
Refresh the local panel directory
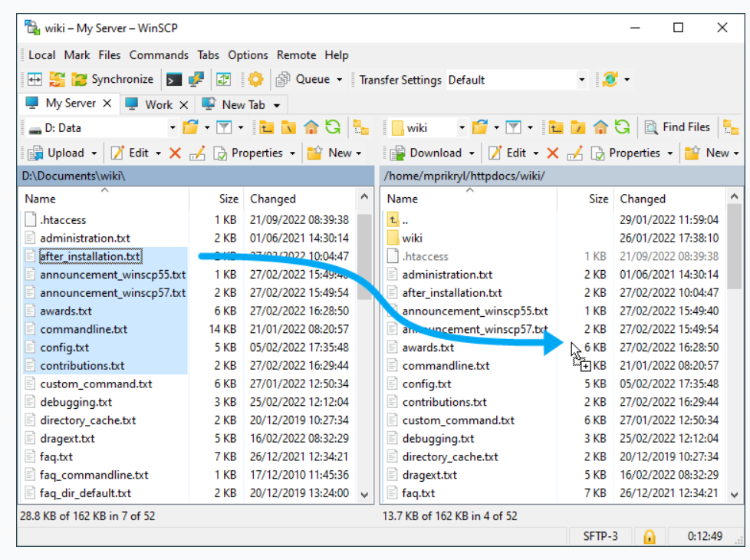pos(333,127)
